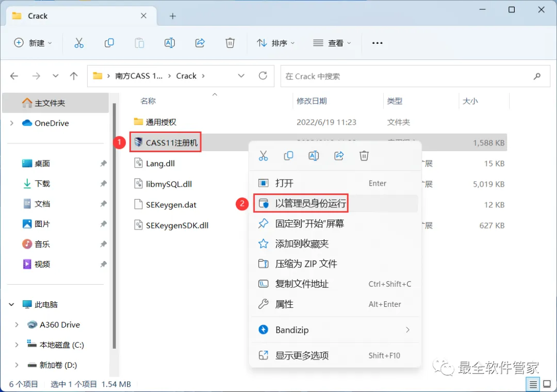557x392 pixels.
Task: Choose 属性 from the context menu
Action: pyautogui.click(x=335, y=304)
